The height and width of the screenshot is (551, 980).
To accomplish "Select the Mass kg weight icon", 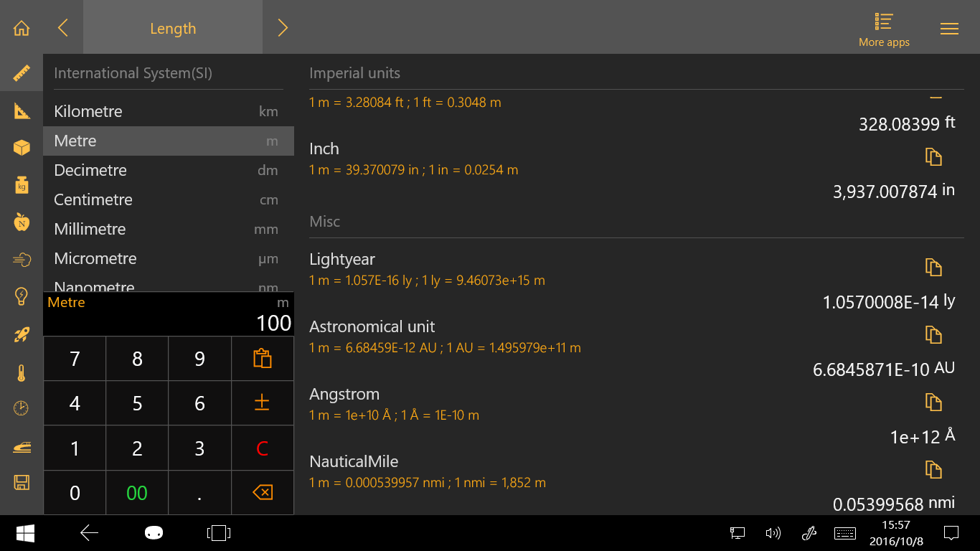I will [x=22, y=185].
